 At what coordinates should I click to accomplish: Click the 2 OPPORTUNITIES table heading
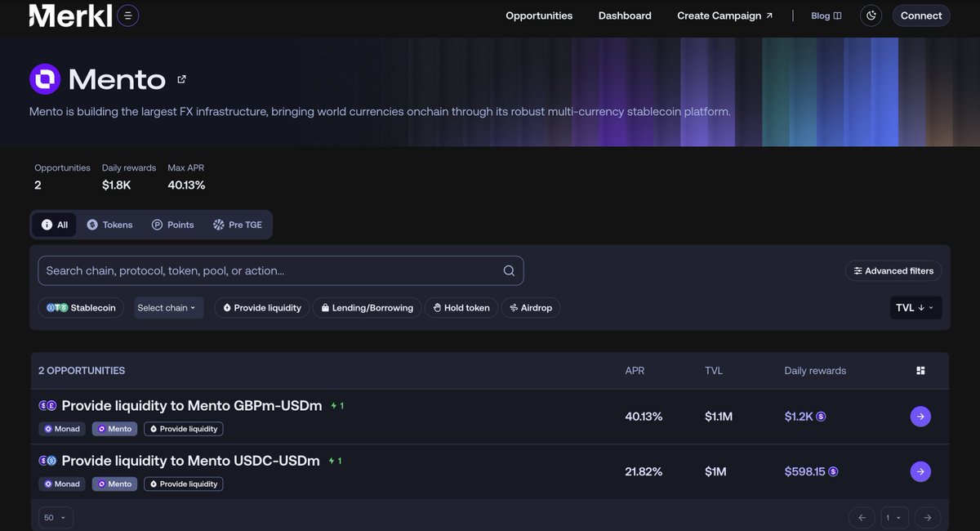point(82,371)
